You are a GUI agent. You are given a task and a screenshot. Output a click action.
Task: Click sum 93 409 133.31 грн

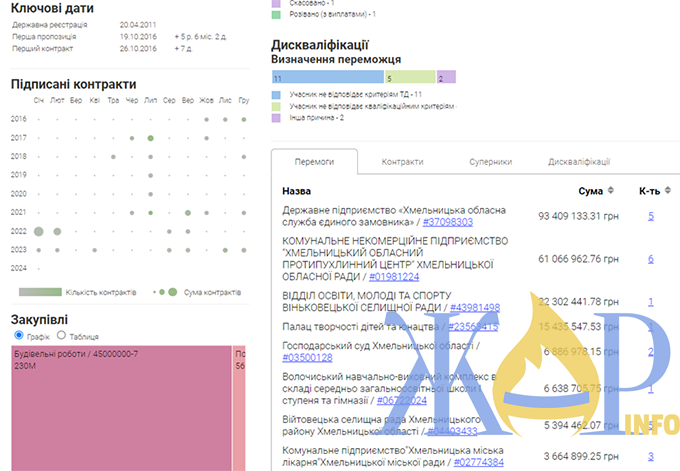click(579, 216)
